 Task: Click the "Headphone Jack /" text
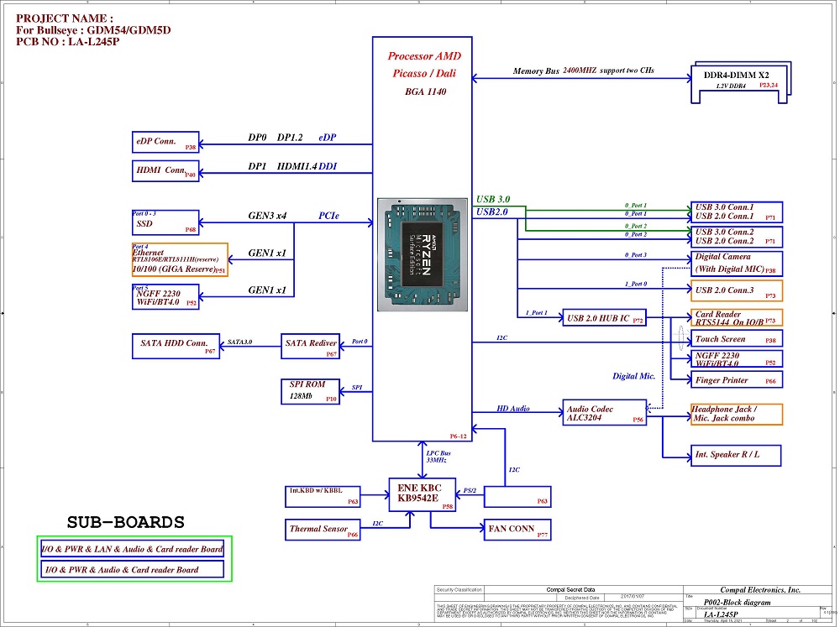[x=724, y=409]
